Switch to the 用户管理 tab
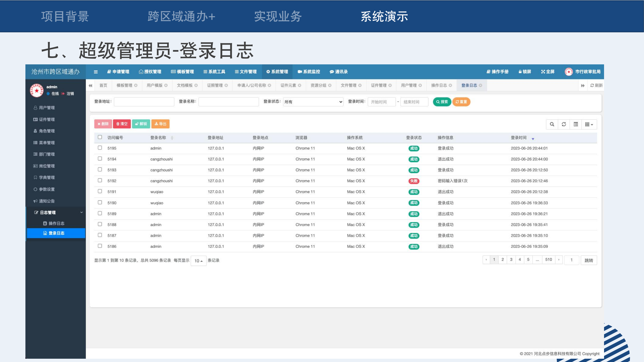 (409, 86)
